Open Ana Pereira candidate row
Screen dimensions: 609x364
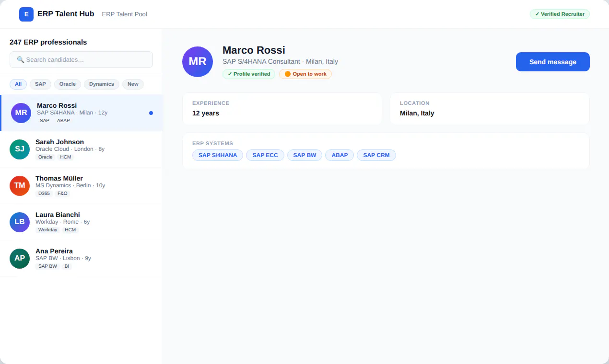pyautogui.click(x=81, y=259)
